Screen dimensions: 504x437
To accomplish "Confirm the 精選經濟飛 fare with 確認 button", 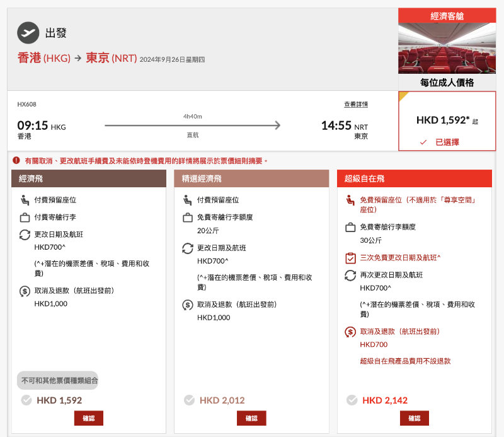I will click(x=251, y=418).
